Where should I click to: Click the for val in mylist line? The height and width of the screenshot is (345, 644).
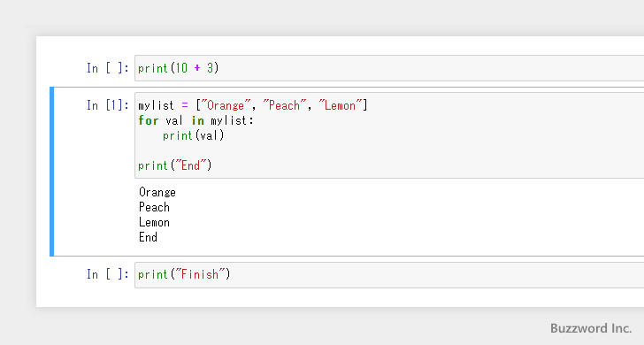195,120
